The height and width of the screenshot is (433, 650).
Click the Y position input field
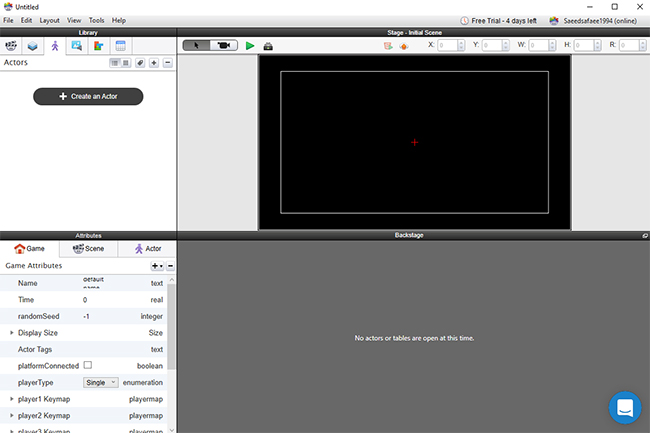(x=492, y=45)
